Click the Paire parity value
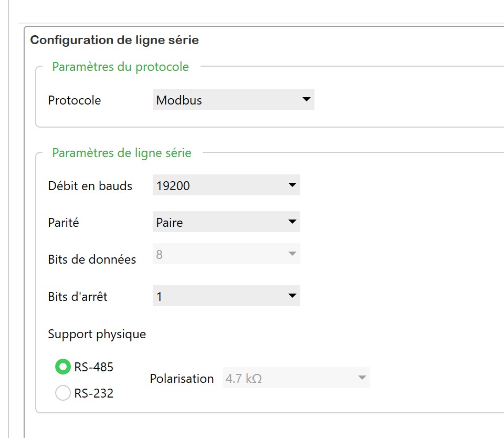Screen dimensions: 504x438 [x=170, y=223]
